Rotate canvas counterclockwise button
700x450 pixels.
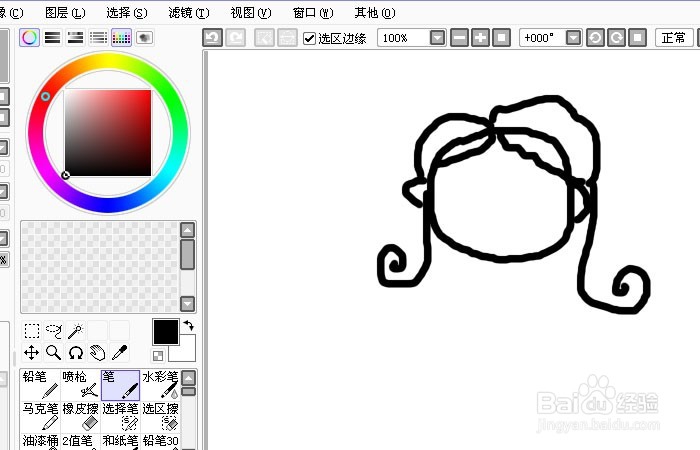(595, 38)
